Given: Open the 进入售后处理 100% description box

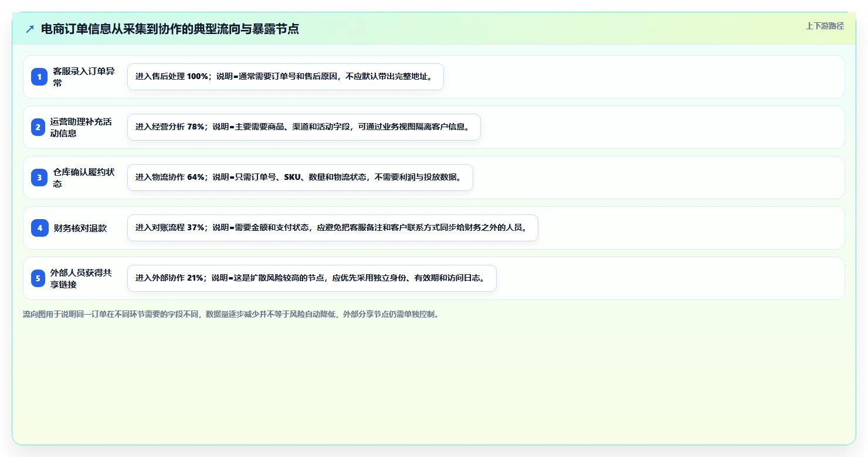Looking at the screenshot, I should pyautogui.click(x=286, y=77).
